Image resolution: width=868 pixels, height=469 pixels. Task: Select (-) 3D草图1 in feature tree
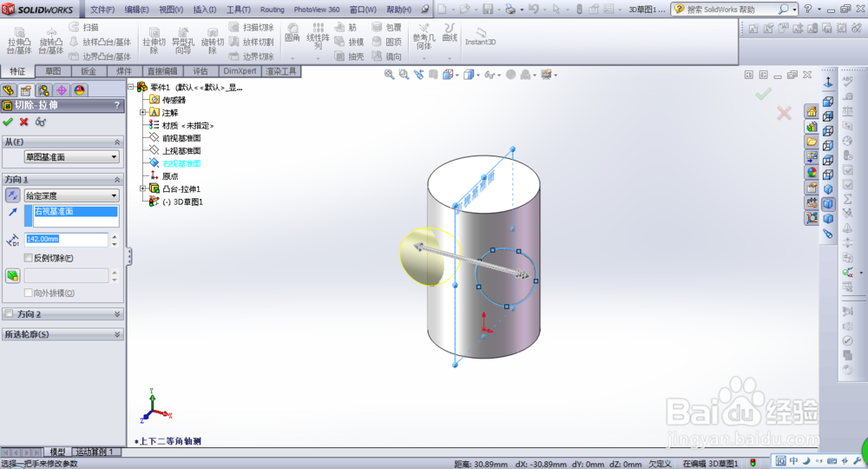[x=182, y=201]
